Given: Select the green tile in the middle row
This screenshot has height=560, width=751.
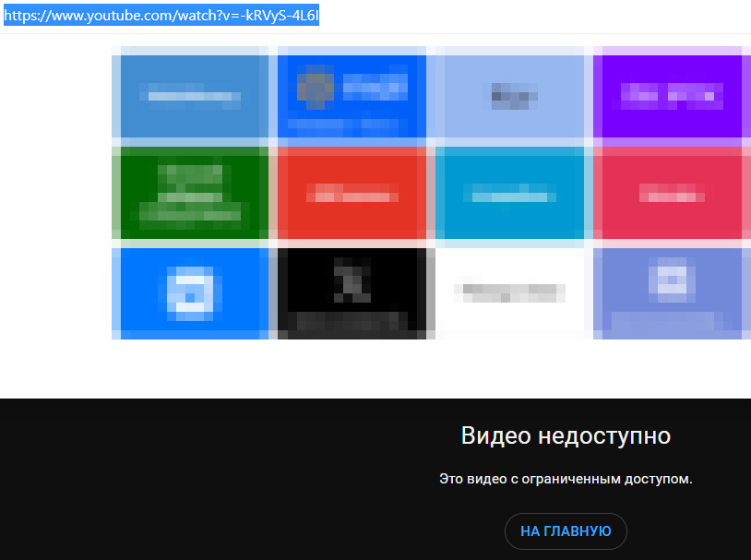Looking at the screenshot, I should (x=190, y=194).
